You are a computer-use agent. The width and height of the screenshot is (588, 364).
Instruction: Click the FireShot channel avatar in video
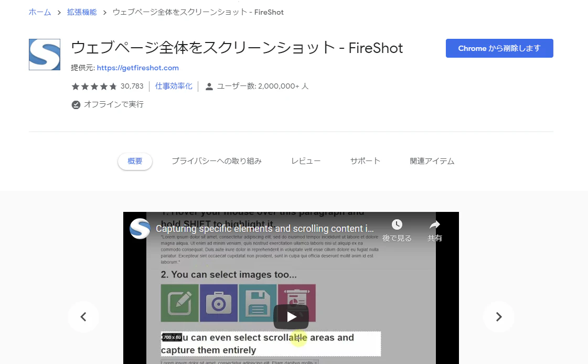point(140,228)
